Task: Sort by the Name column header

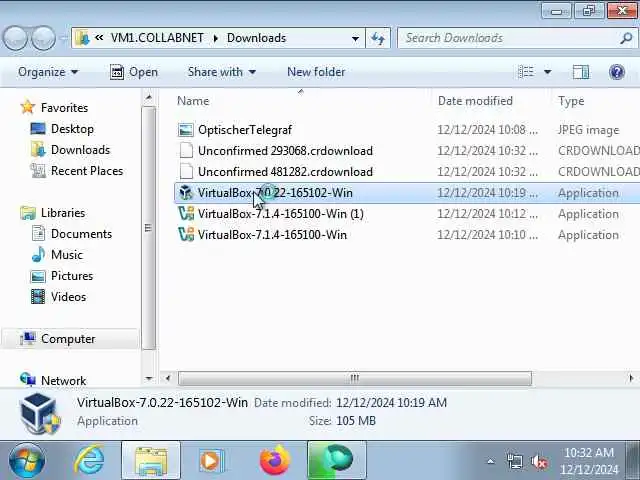Action: [193, 101]
